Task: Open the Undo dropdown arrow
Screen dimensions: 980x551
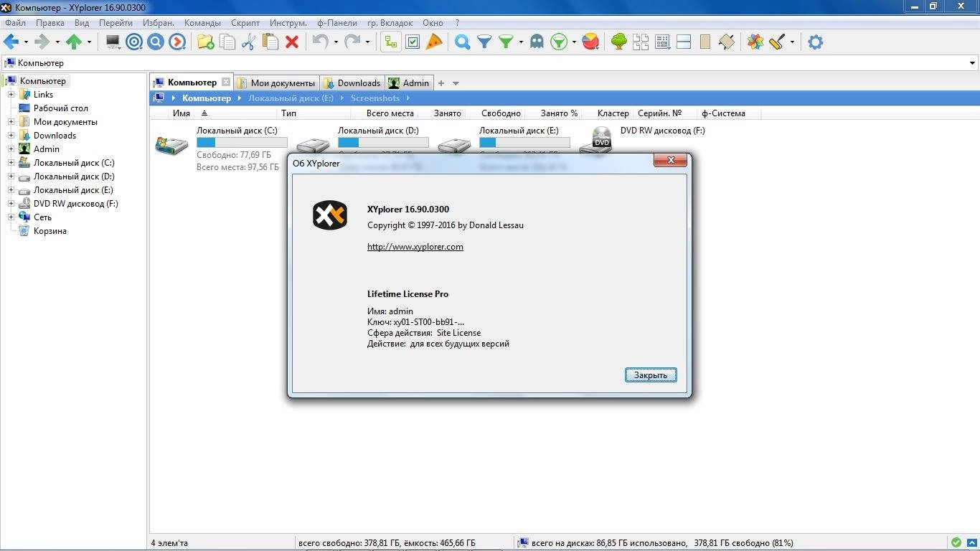Action: [336, 42]
